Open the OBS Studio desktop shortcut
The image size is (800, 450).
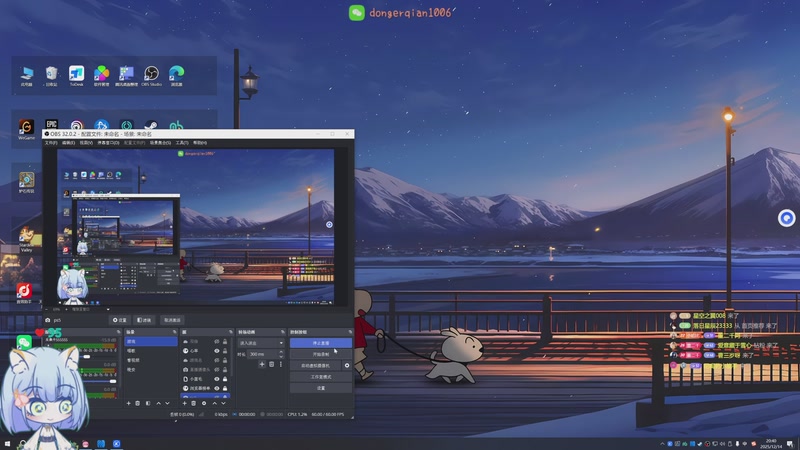tap(151, 76)
